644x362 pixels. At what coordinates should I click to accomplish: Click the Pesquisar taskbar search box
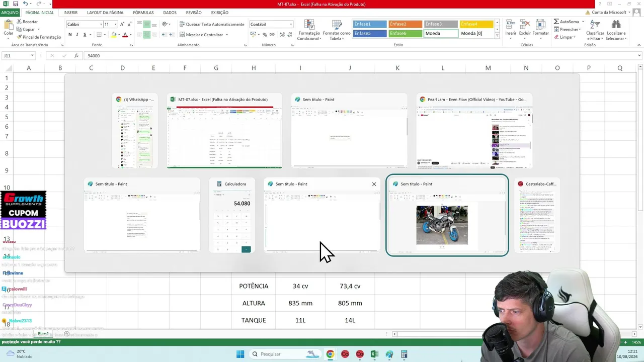pos(285,354)
